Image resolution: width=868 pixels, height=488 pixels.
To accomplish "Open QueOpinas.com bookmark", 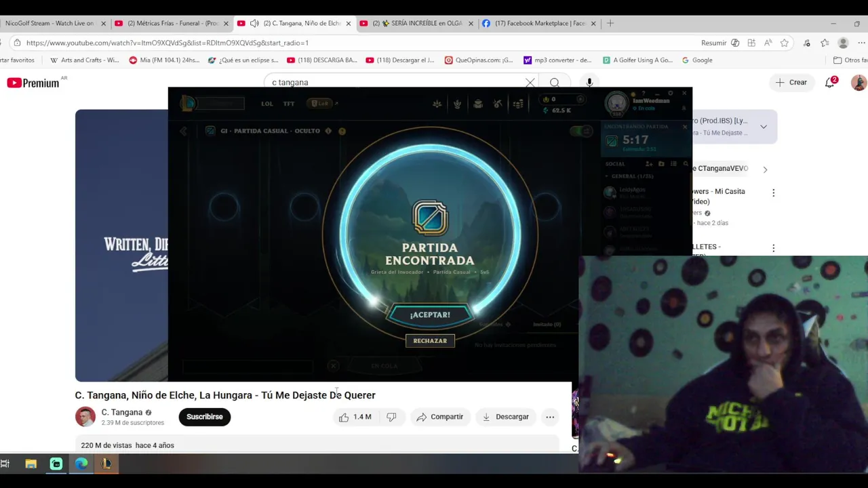I will point(479,60).
